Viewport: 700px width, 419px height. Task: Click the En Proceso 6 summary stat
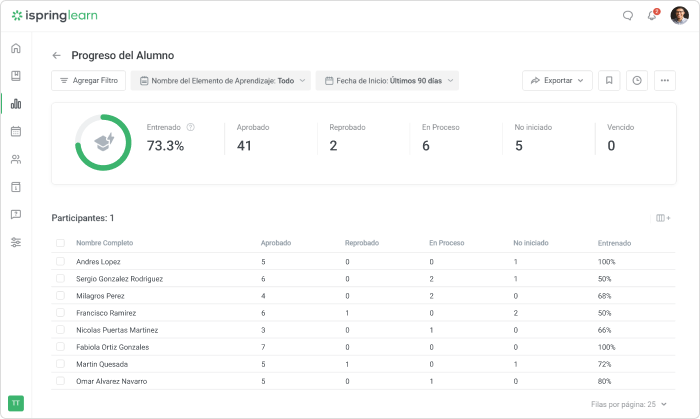point(441,138)
